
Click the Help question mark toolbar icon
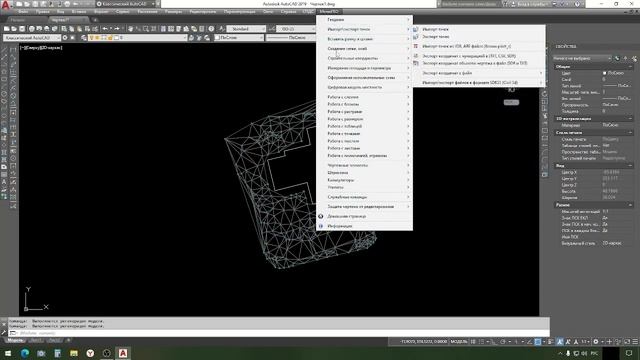211,29
